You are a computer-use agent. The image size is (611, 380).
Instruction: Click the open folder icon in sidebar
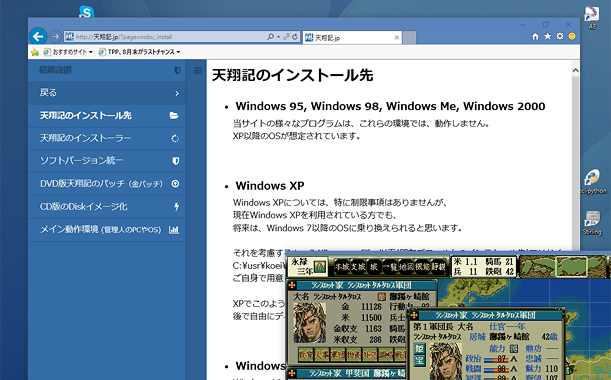coord(174,116)
